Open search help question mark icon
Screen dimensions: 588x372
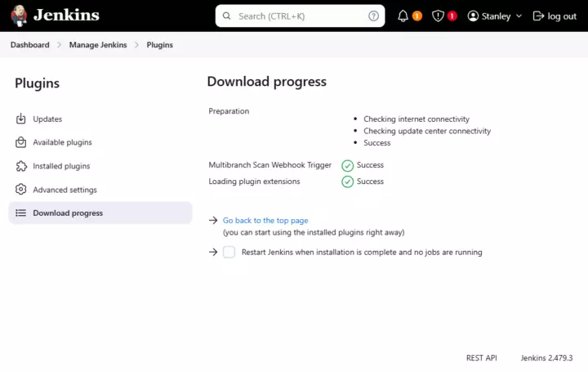[373, 16]
